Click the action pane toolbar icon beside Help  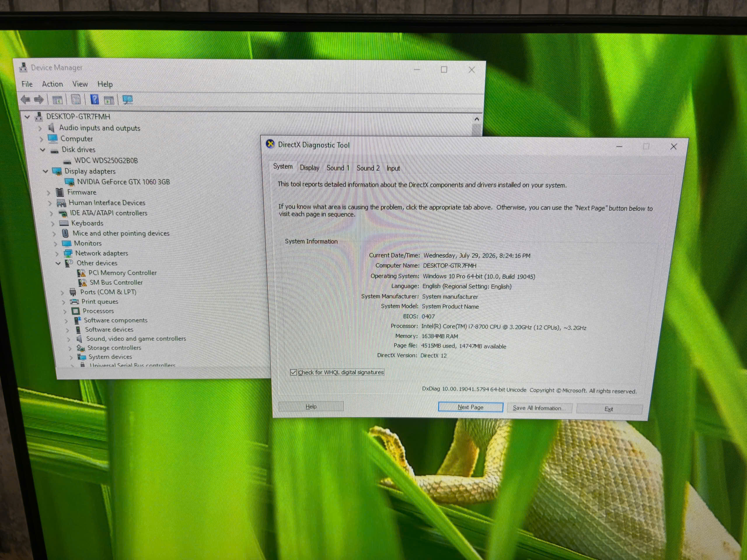[109, 100]
